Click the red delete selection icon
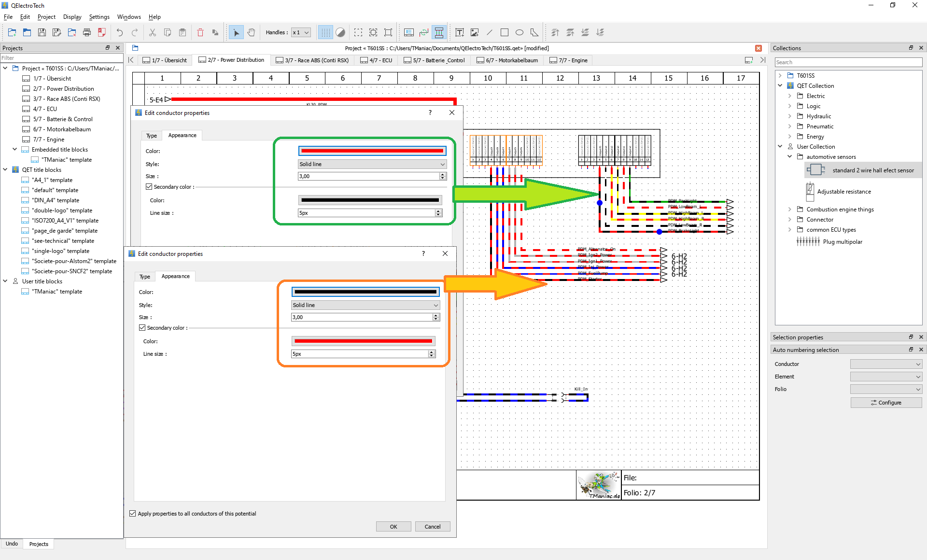This screenshot has height=560, width=927. coord(200,32)
